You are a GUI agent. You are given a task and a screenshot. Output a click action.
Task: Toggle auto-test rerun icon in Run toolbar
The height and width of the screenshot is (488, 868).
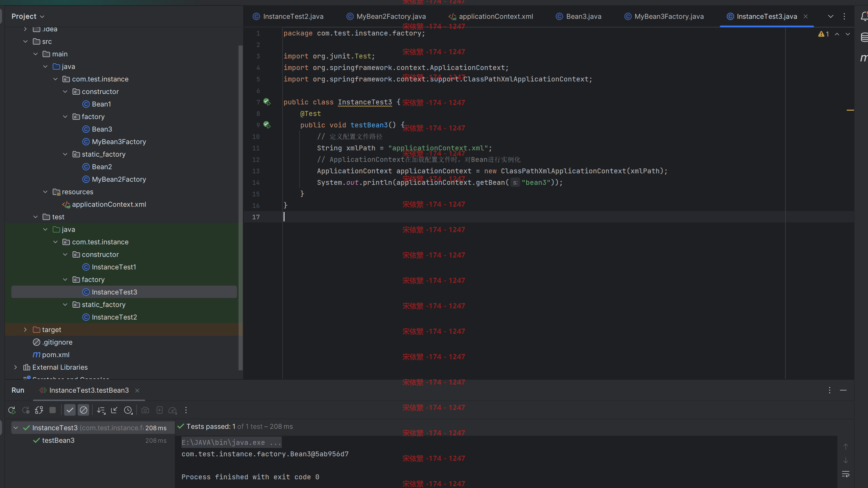pyautogui.click(x=39, y=410)
